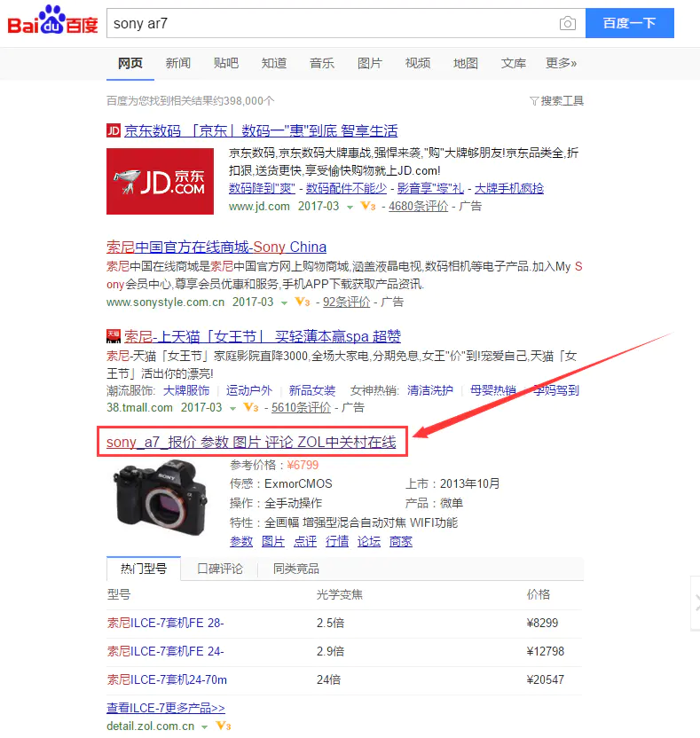Image resolution: width=700 pixels, height=738 pixels.
Task: Click the V3 badge next to 38.tmall.com
Action: (250, 407)
